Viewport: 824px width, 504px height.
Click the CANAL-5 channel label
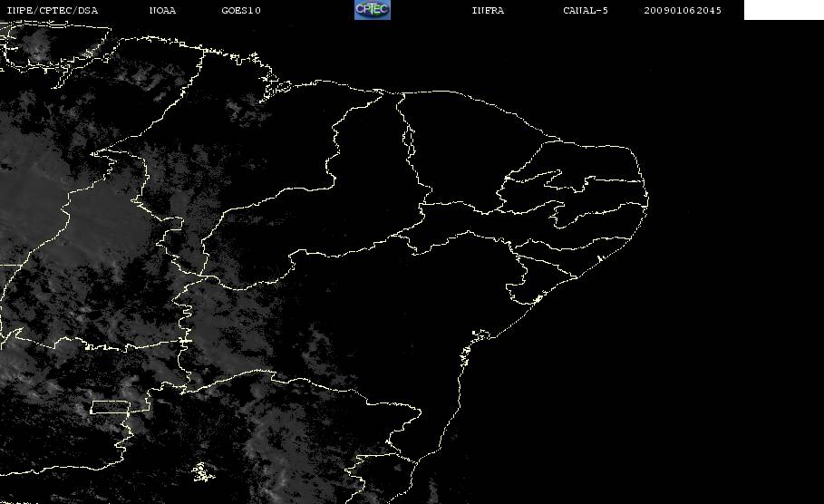point(586,11)
